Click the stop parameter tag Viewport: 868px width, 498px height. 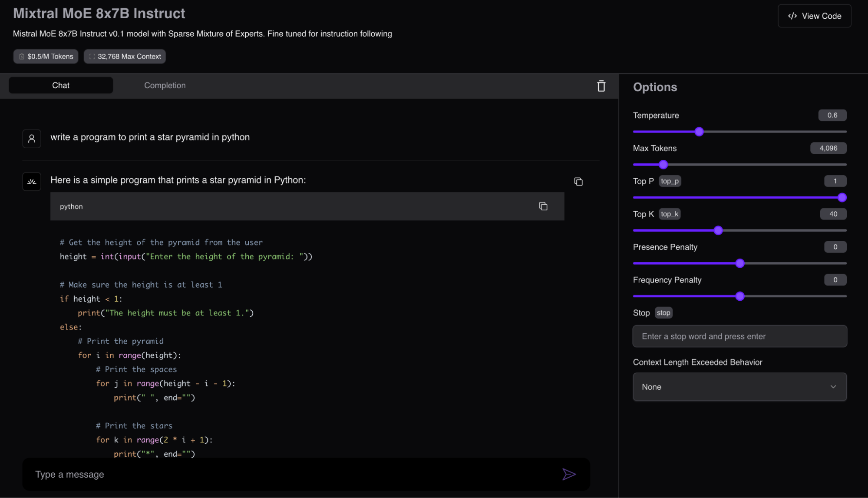coord(663,313)
